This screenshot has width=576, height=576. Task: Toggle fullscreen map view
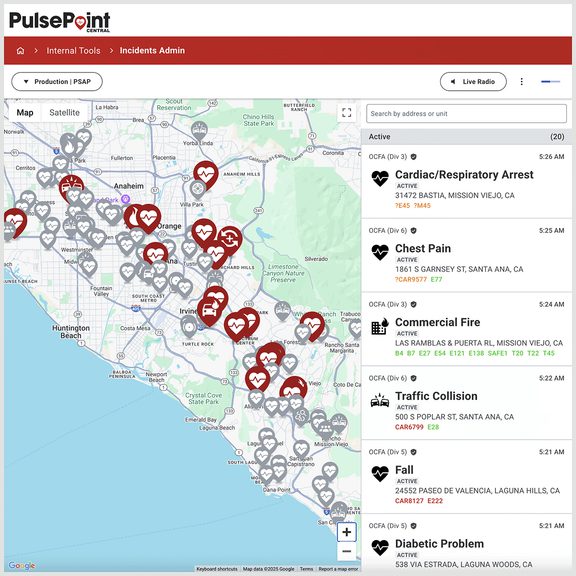coord(346,112)
